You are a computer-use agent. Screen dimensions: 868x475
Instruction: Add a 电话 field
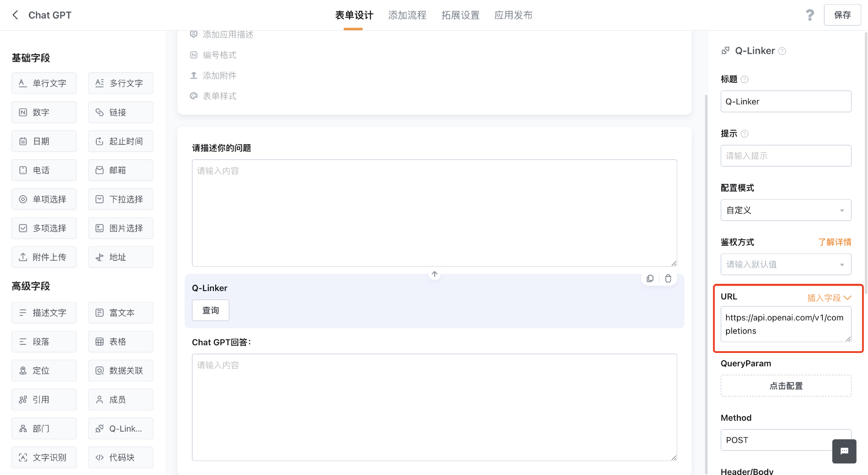44,170
